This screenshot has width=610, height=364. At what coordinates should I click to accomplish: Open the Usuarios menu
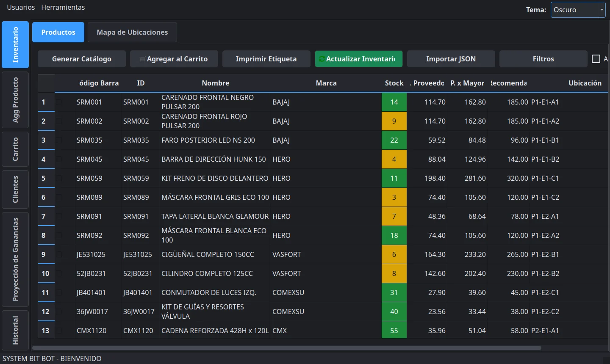(21, 7)
